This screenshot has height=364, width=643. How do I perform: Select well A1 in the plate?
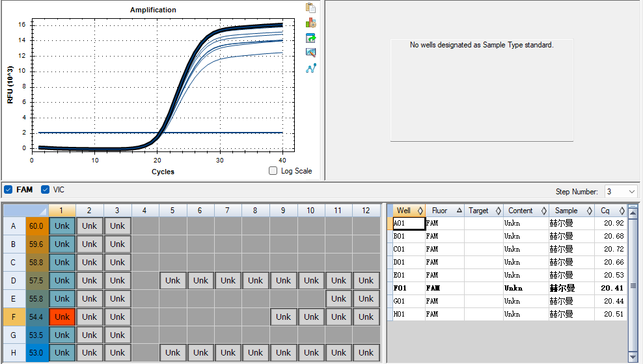click(x=62, y=226)
